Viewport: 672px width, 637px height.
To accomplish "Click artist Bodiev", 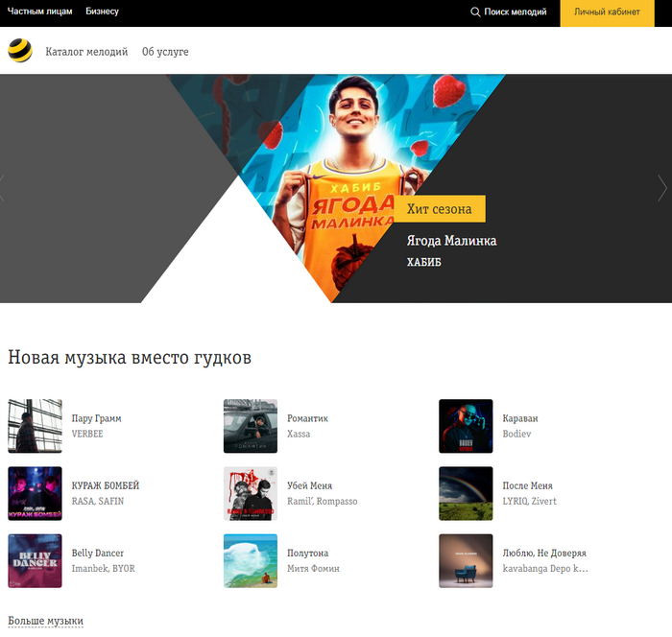I will [516, 434].
